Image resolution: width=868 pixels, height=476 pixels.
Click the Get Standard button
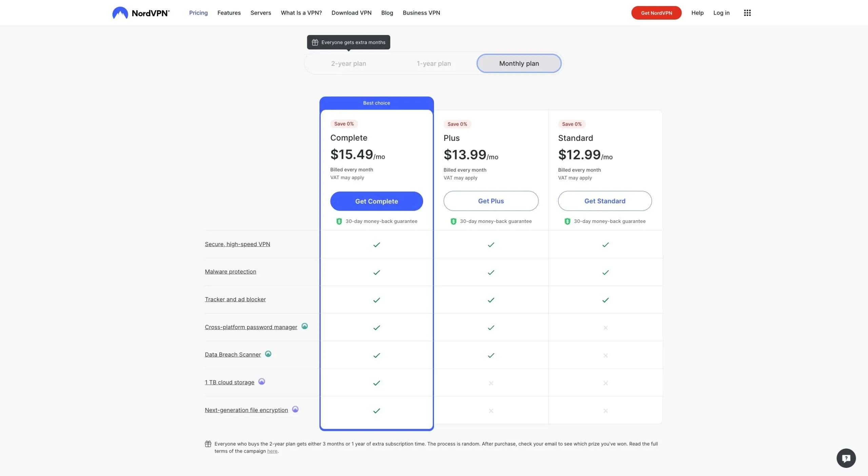pyautogui.click(x=605, y=201)
